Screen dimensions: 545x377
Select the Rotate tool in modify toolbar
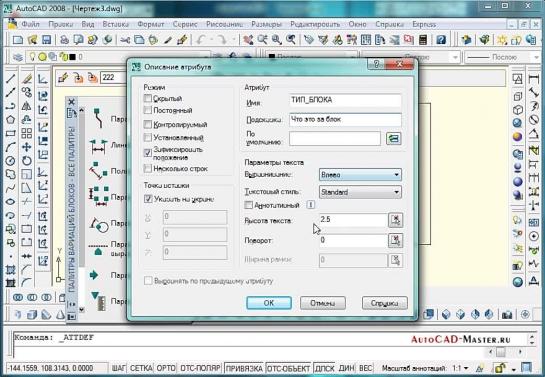point(26,161)
